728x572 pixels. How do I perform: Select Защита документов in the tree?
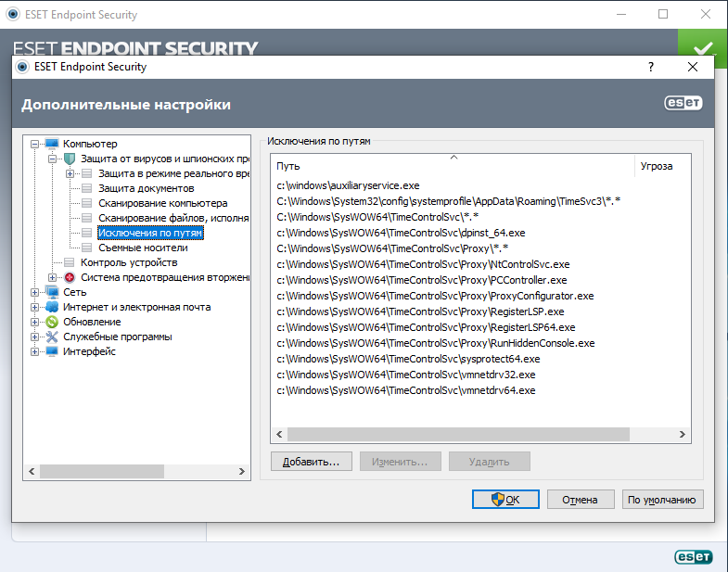[x=146, y=188]
